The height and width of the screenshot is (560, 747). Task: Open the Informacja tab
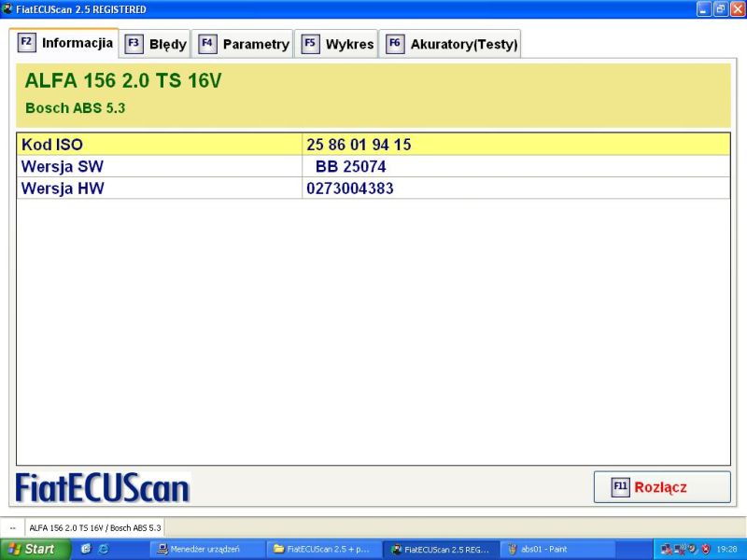[x=63, y=43]
